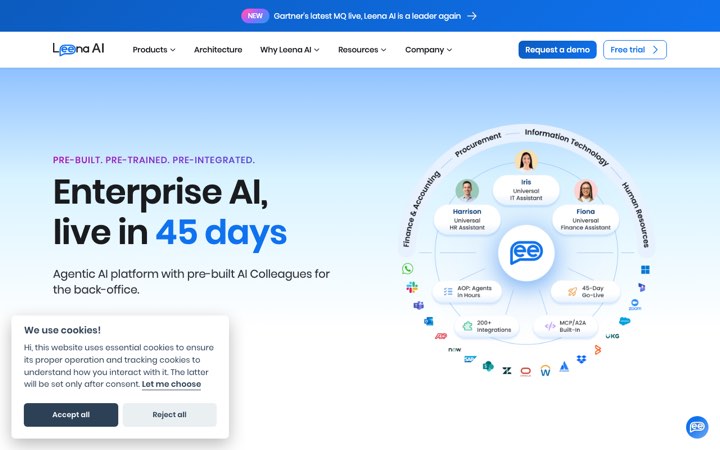Screen dimensions: 720x450
Task: Click the central Leena 'ee' chat logo
Action: pyautogui.click(x=526, y=253)
